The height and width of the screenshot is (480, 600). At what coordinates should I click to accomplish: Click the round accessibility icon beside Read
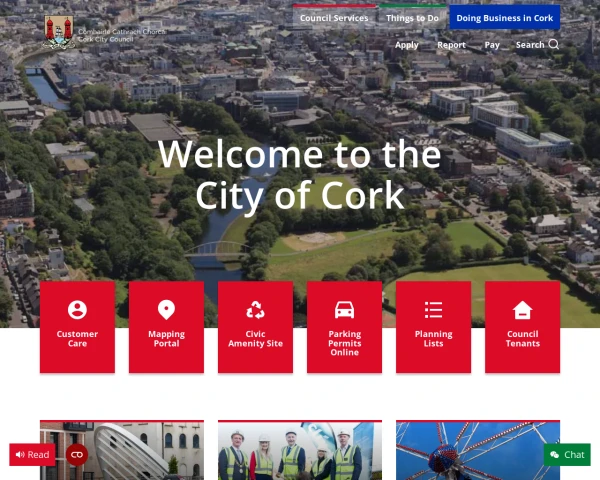[x=77, y=455]
